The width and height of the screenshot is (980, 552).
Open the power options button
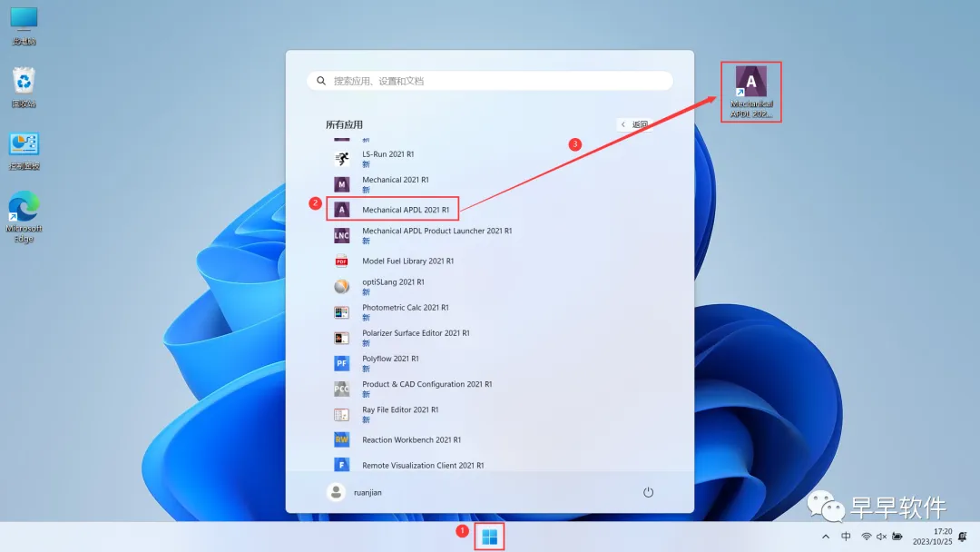click(x=648, y=492)
